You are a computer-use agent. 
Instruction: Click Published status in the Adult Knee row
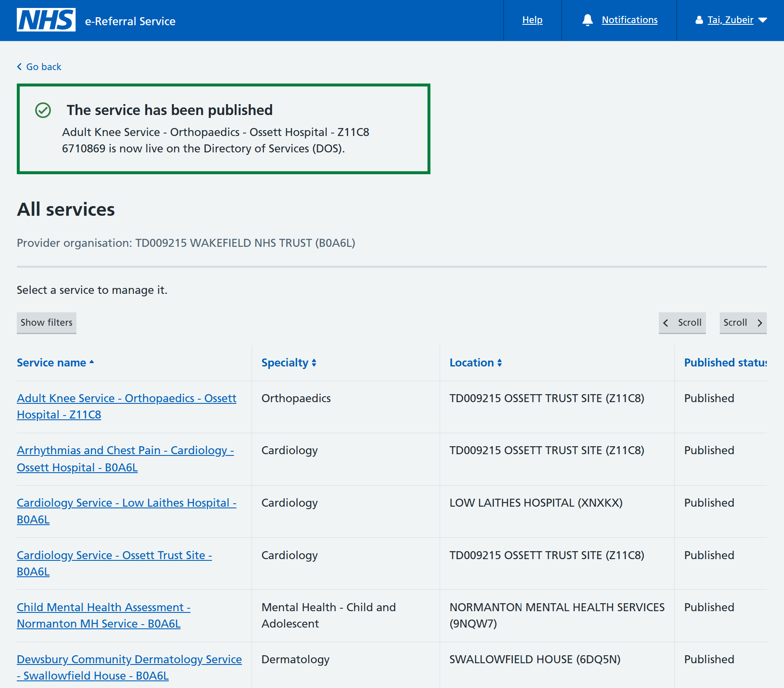tap(709, 398)
